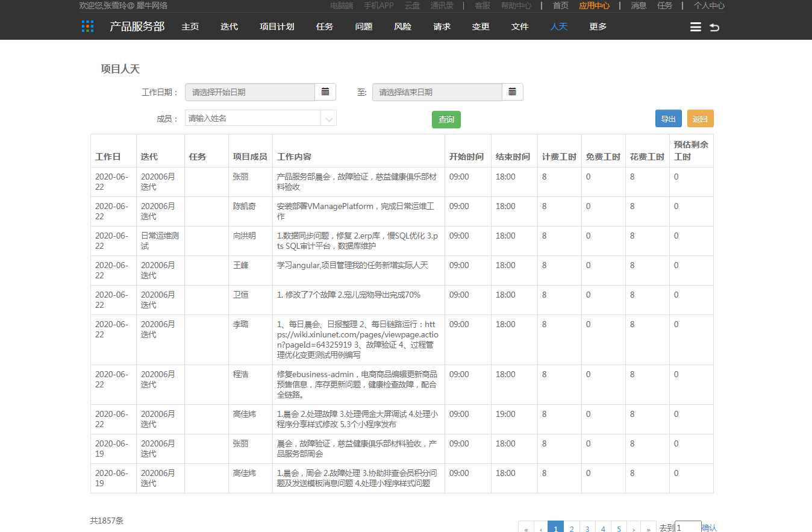Open 个人中心 in the top bar
The width and height of the screenshot is (812, 532).
tap(709, 5)
